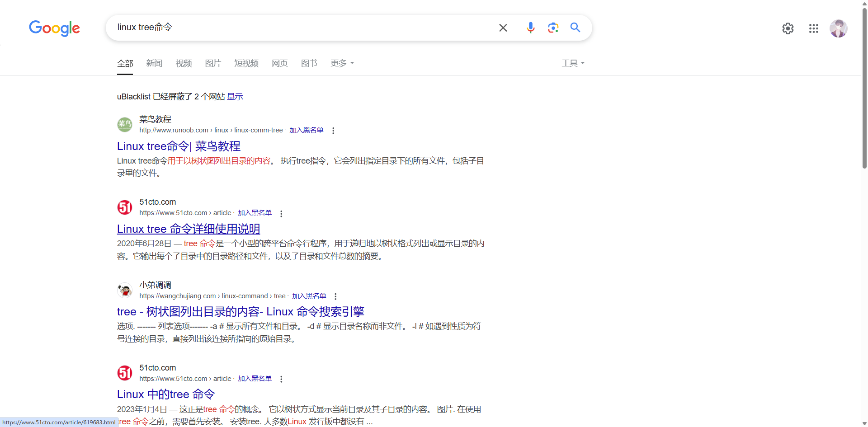This screenshot has height=427, width=868.
Task: Open the three-dot menu for runoob result
Action: [333, 131]
